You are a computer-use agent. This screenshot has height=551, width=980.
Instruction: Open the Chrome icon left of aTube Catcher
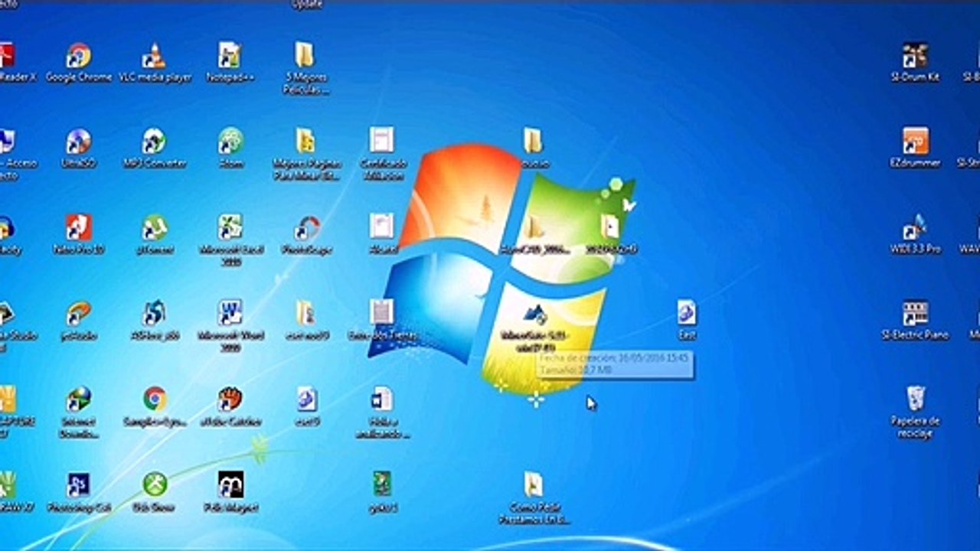click(154, 399)
